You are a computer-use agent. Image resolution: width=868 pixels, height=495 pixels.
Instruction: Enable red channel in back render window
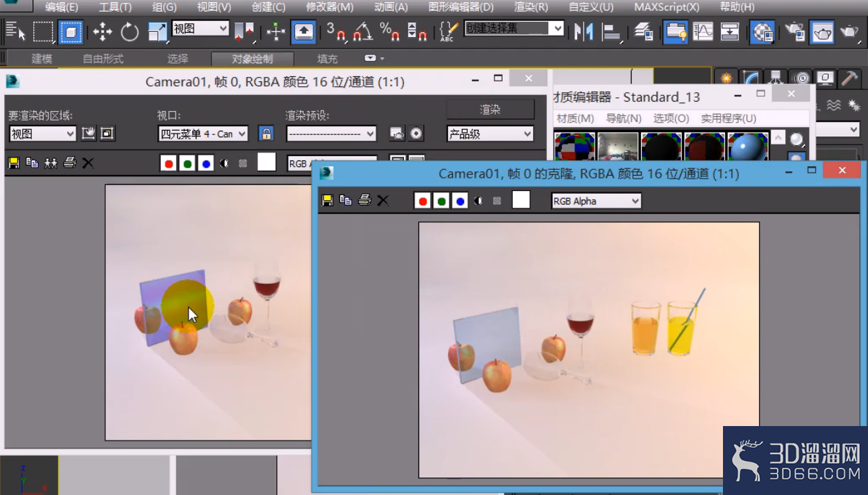[x=169, y=163]
